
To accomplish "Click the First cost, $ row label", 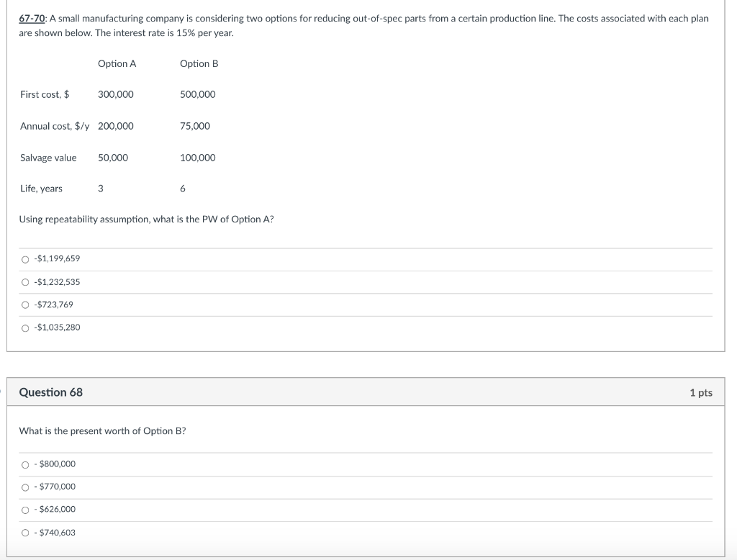I will 45,94.
